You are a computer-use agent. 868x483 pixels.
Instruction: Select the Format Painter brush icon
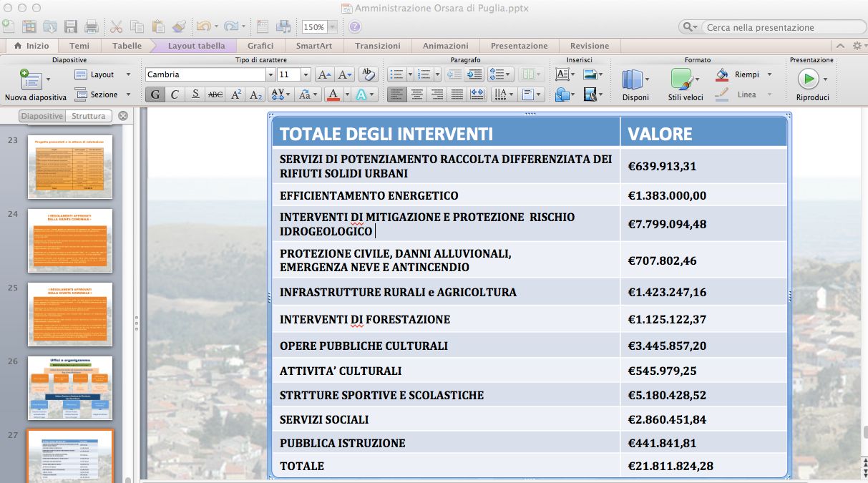click(179, 26)
